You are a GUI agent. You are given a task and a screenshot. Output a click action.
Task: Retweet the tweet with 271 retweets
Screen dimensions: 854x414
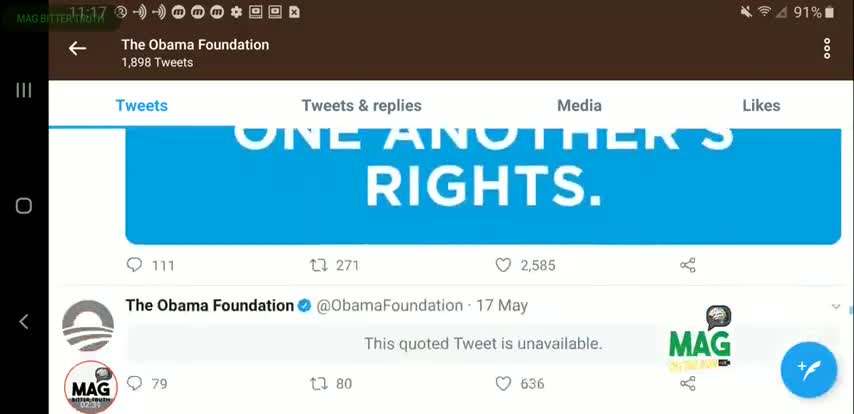point(319,265)
